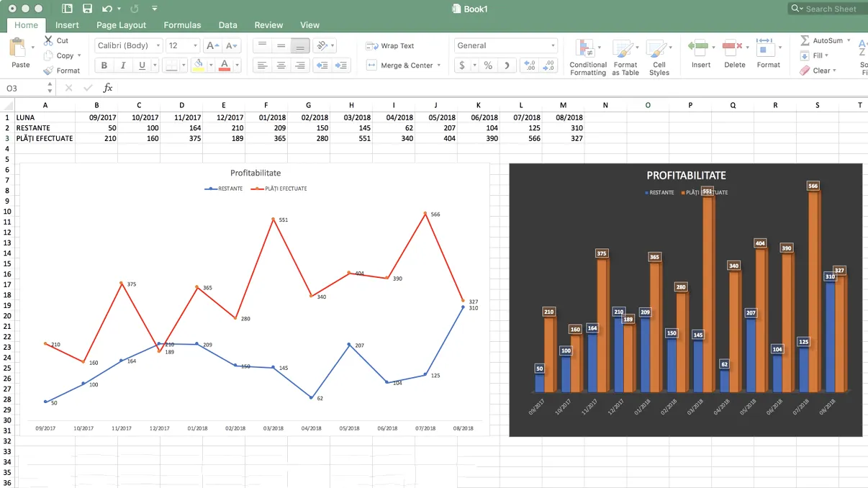Toggle bottom vertical alignment
868x488 pixels.
coord(300,45)
